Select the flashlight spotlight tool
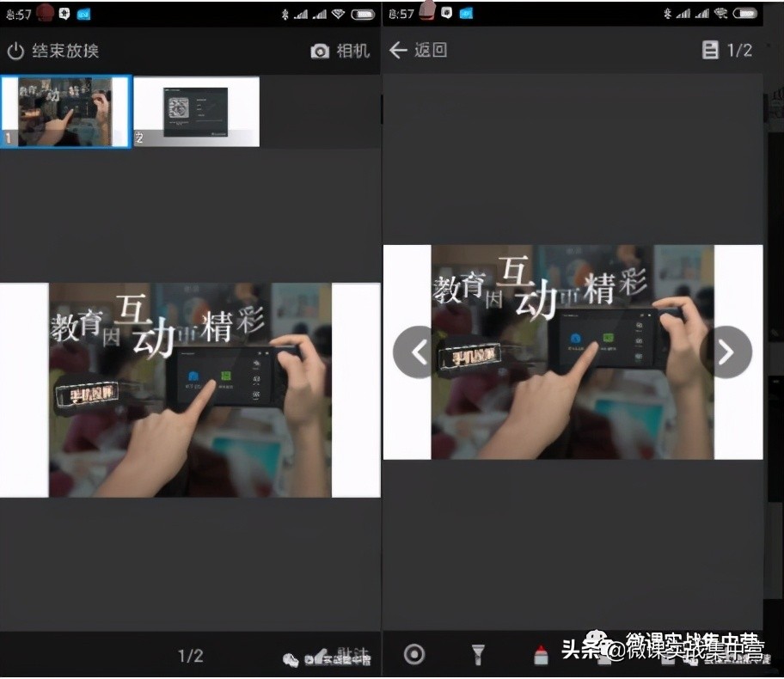 pos(478,654)
